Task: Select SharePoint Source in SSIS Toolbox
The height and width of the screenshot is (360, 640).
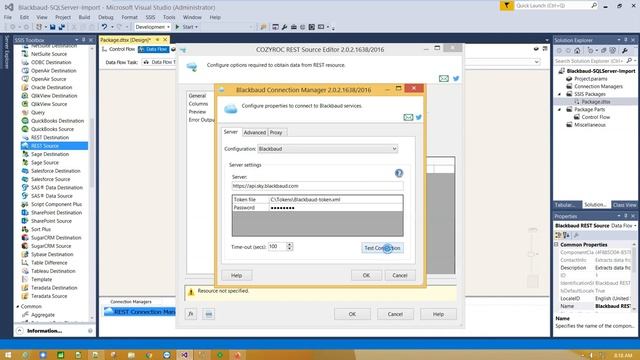Action: (51, 221)
